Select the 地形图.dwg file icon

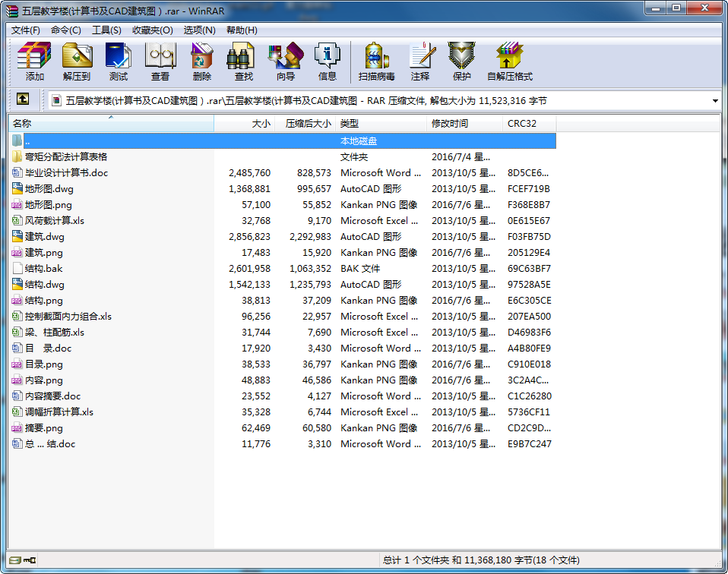[x=17, y=188]
